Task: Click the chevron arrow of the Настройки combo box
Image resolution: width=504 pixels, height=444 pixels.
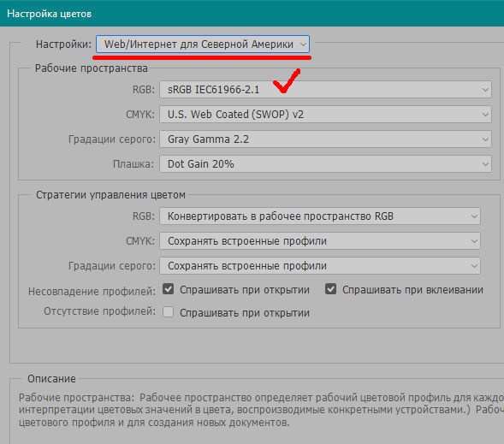Action: [303, 44]
